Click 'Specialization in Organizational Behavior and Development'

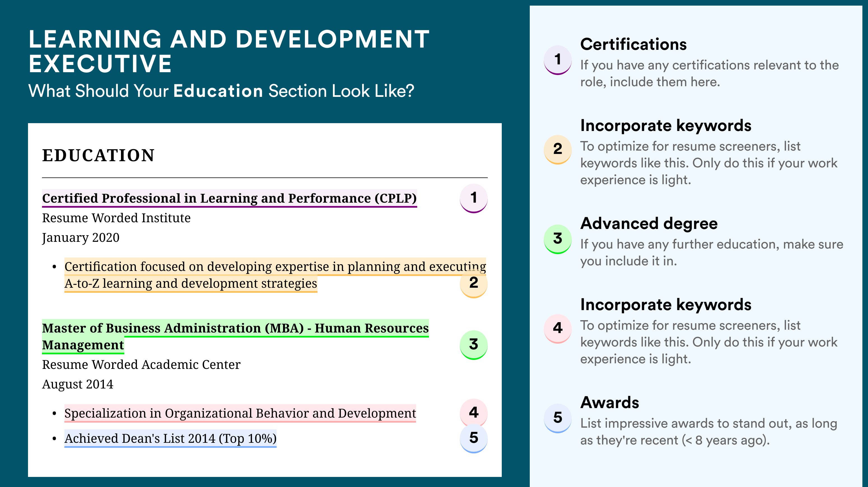240,413
